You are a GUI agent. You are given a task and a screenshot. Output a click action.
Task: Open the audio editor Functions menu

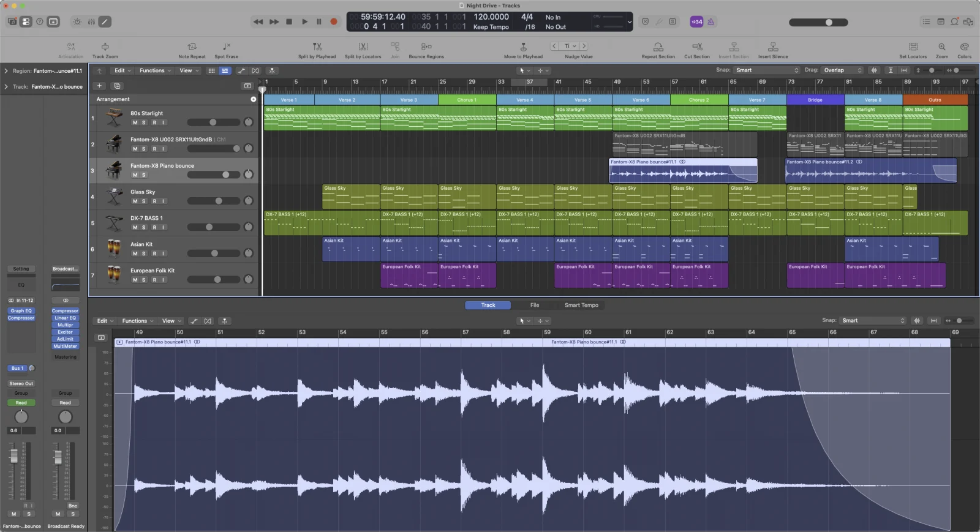[137, 321]
